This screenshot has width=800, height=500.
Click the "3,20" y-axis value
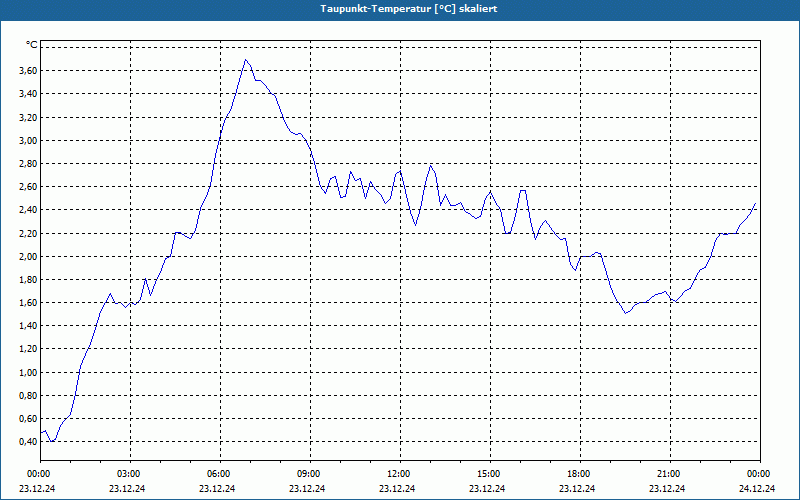tap(28, 117)
